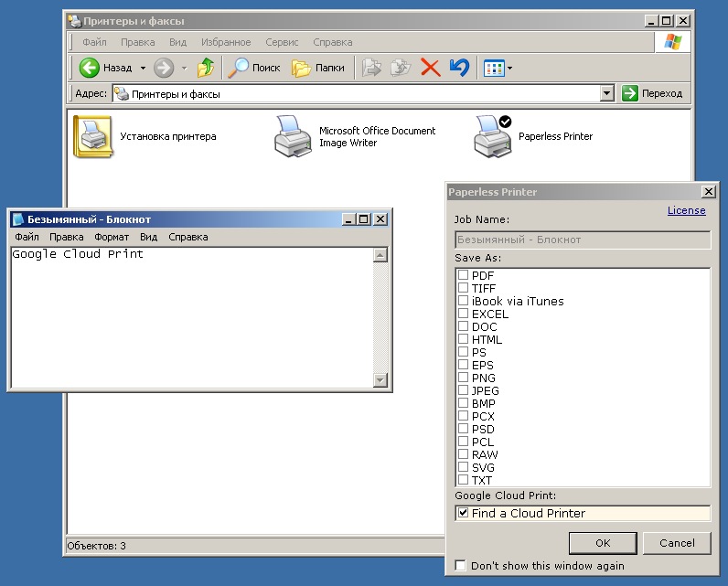Check the PSD format checkbox

tap(463, 428)
